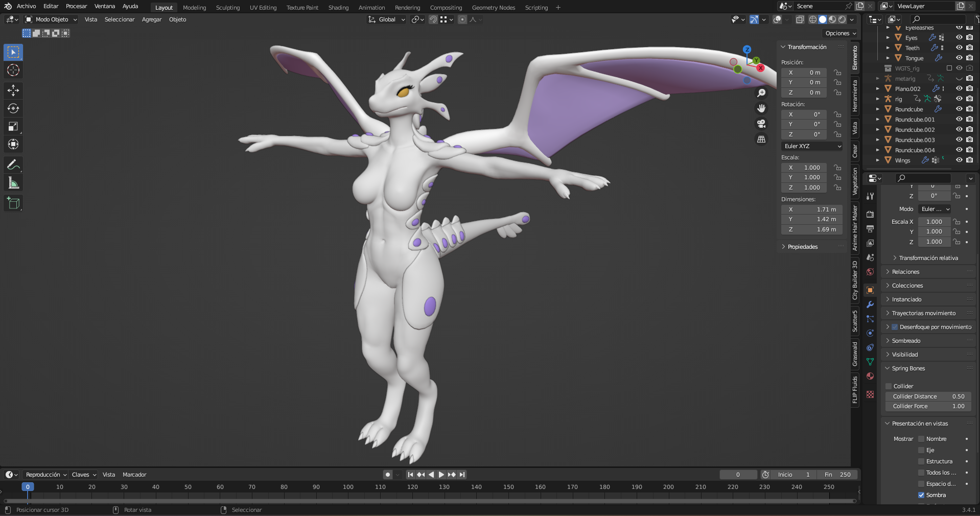The image size is (980, 516).
Task: Enable the Estructura display checkbox
Action: pyautogui.click(x=921, y=461)
